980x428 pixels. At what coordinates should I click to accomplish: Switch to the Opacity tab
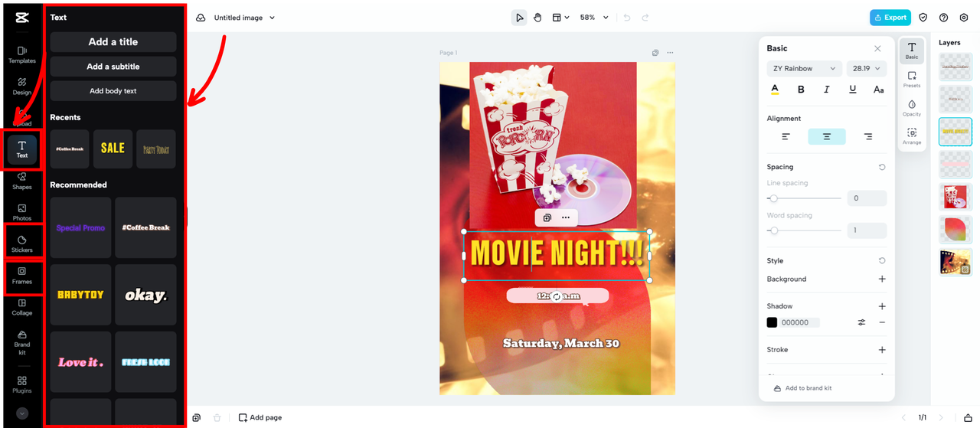coord(912,108)
